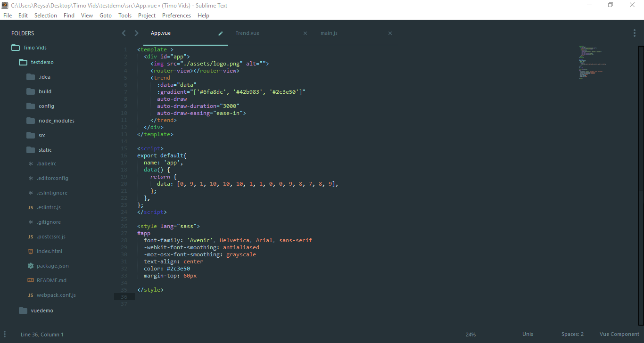Viewport: 644px width, 343px height.
Task: Click the asterisk icon beside .babelrc
Action: pyautogui.click(x=30, y=163)
